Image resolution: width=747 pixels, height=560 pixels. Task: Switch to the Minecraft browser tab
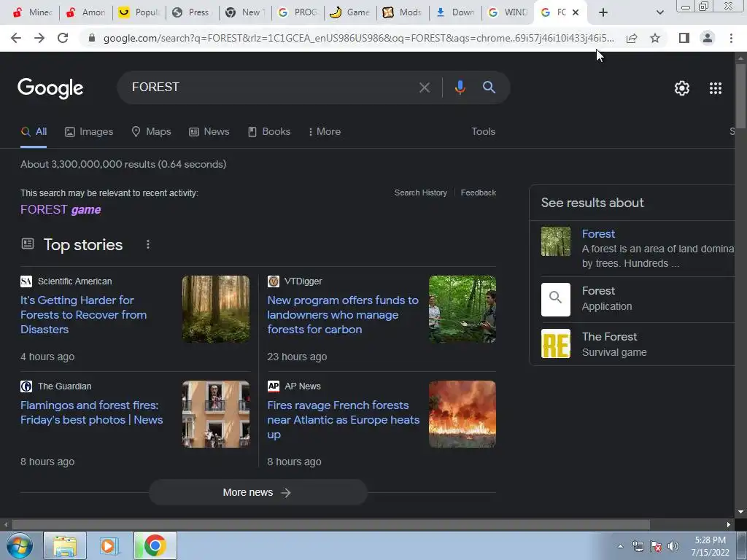coord(32,12)
